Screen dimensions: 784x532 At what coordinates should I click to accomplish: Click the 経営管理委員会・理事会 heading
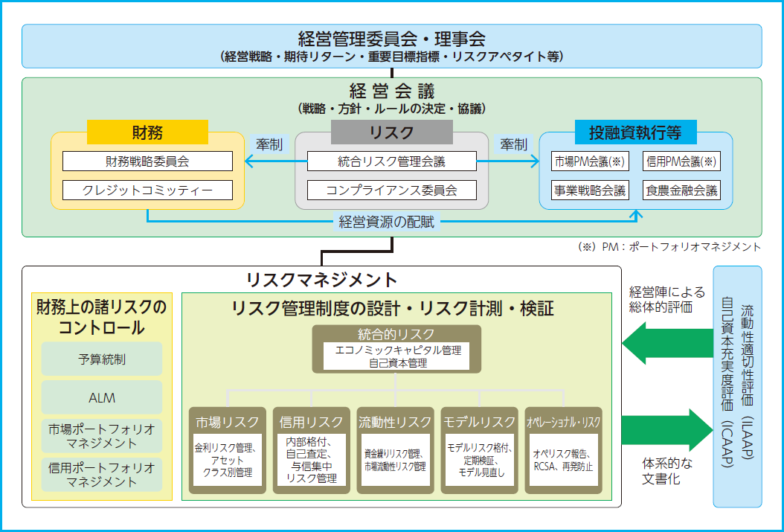(x=391, y=39)
